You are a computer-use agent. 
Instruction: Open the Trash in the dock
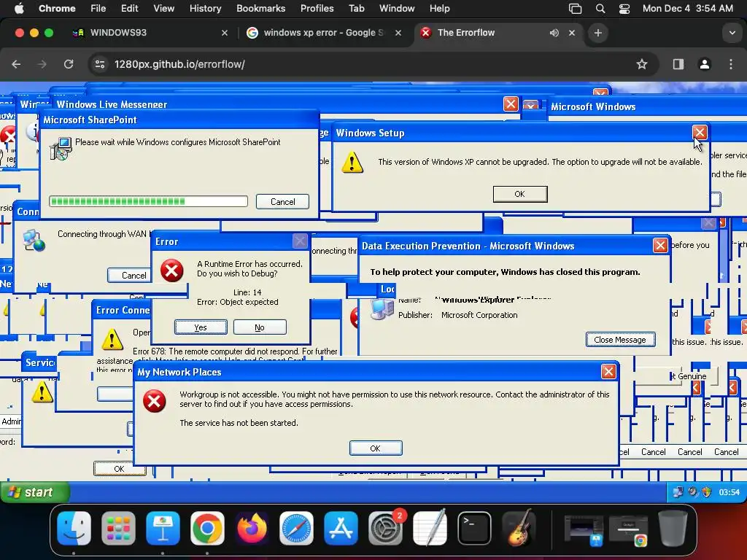[x=673, y=528]
